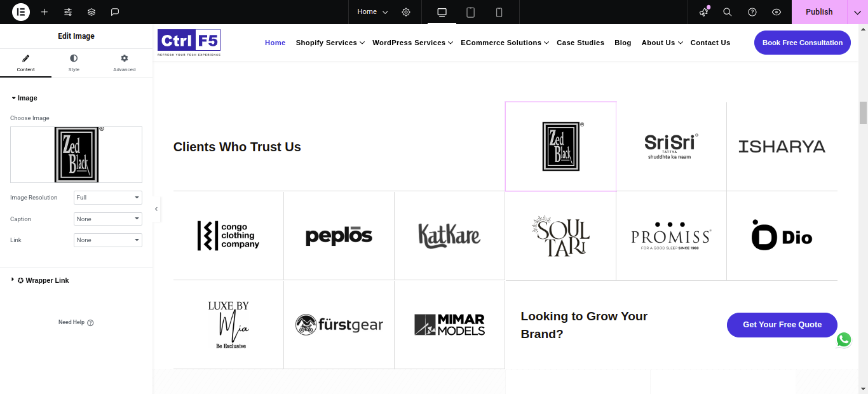
Task: Switch to the Content tab
Action: [x=25, y=63]
